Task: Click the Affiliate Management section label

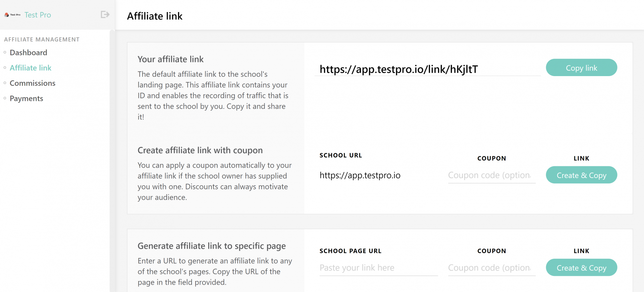Action: pyautogui.click(x=42, y=40)
